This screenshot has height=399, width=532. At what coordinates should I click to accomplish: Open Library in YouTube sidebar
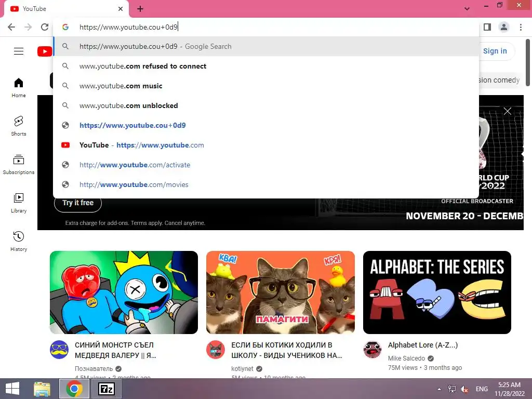pos(19,203)
